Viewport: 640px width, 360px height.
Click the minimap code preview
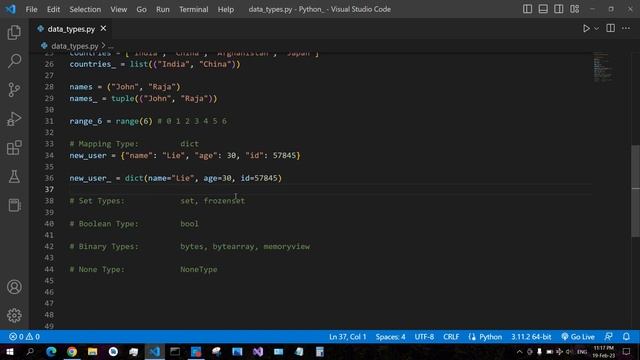click(603, 67)
